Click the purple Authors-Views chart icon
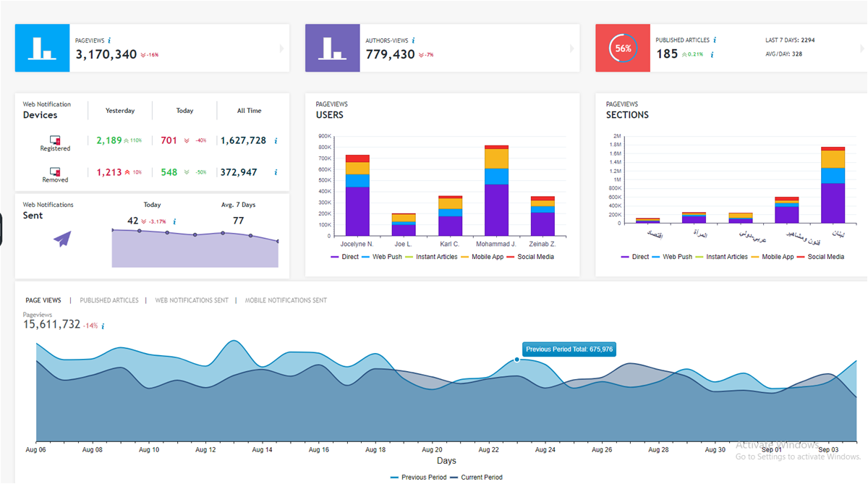868x484 pixels. point(332,48)
